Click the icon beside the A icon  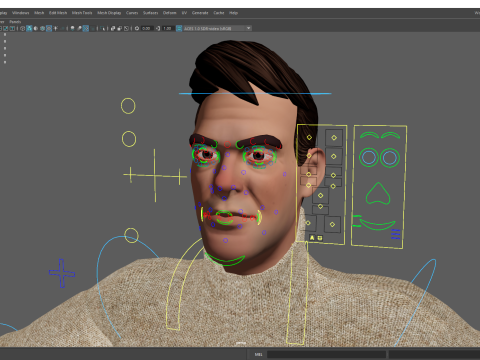[320, 238]
